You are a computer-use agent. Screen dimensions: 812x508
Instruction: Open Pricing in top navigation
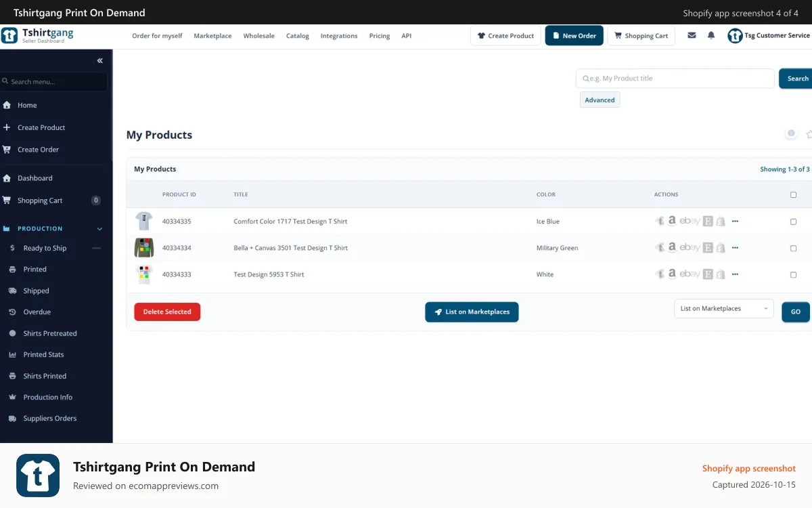(380, 36)
